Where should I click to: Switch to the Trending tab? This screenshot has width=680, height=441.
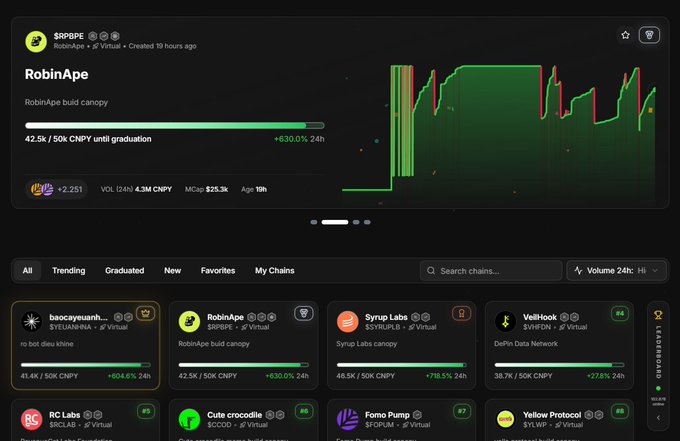(69, 271)
